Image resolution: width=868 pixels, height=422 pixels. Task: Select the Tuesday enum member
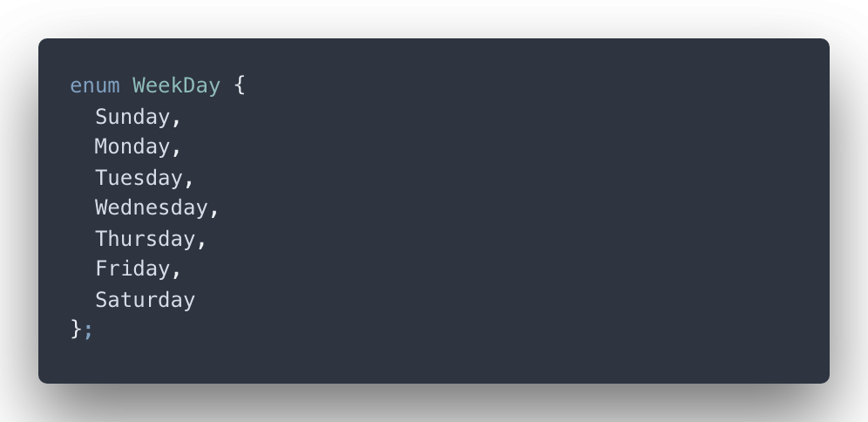(x=139, y=179)
